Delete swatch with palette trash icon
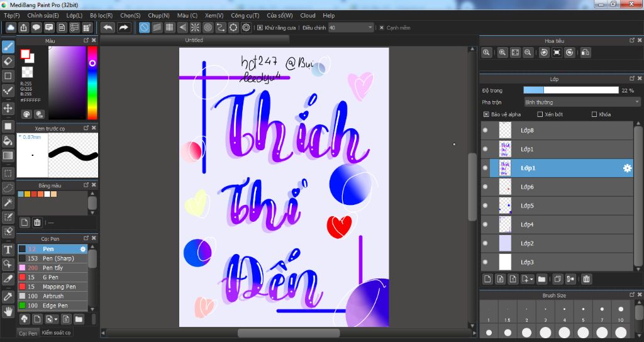Screen dimensions: 644x342 tap(37, 223)
